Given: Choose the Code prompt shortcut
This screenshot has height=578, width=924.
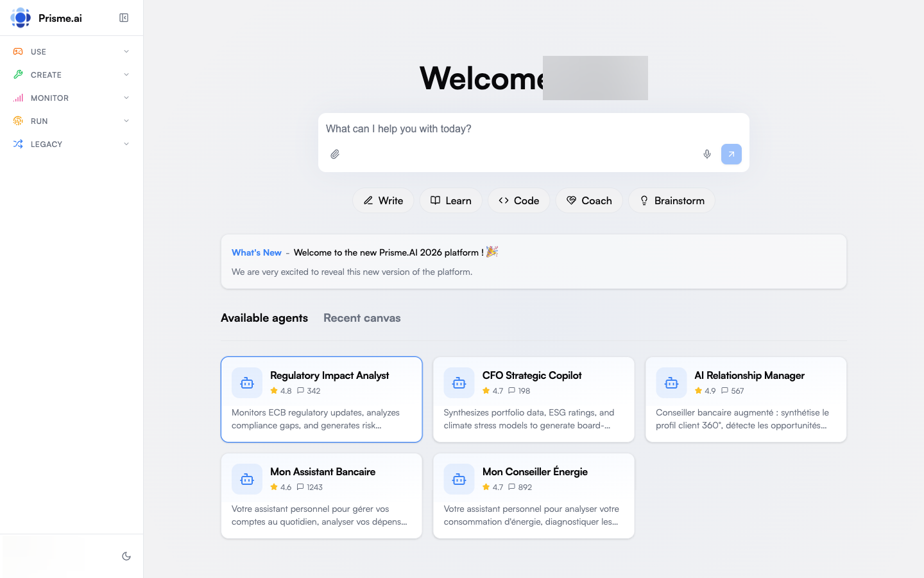Looking at the screenshot, I should pyautogui.click(x=519, y=200).
